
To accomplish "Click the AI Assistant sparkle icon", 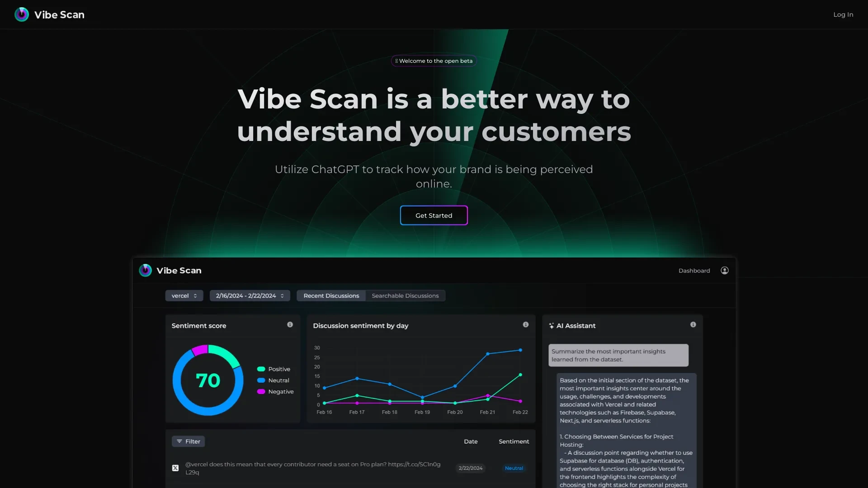I will click(552, 325).
